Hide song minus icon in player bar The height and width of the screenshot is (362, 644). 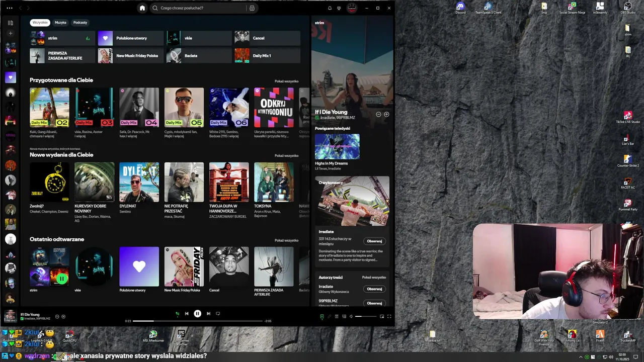(57, 317)
